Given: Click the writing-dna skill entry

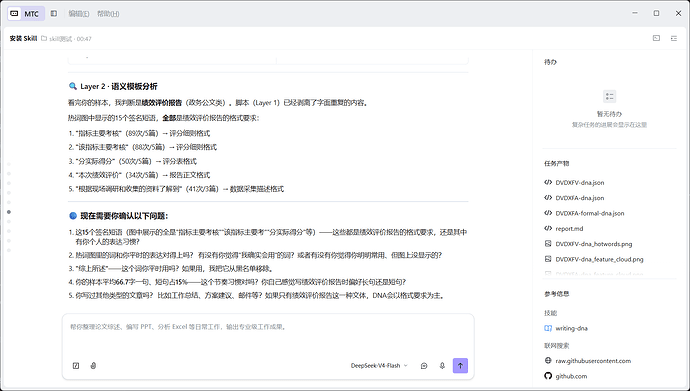Looking at the screenshot, I should tap(571, 328).
